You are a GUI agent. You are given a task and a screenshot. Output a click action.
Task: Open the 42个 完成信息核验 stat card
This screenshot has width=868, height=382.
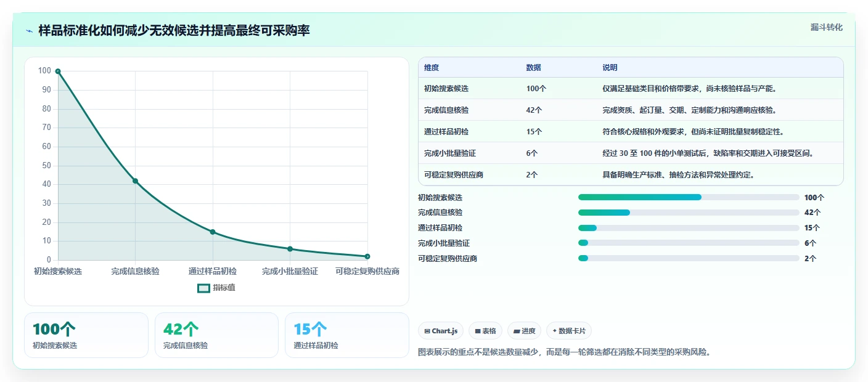(x=217, y=335)
